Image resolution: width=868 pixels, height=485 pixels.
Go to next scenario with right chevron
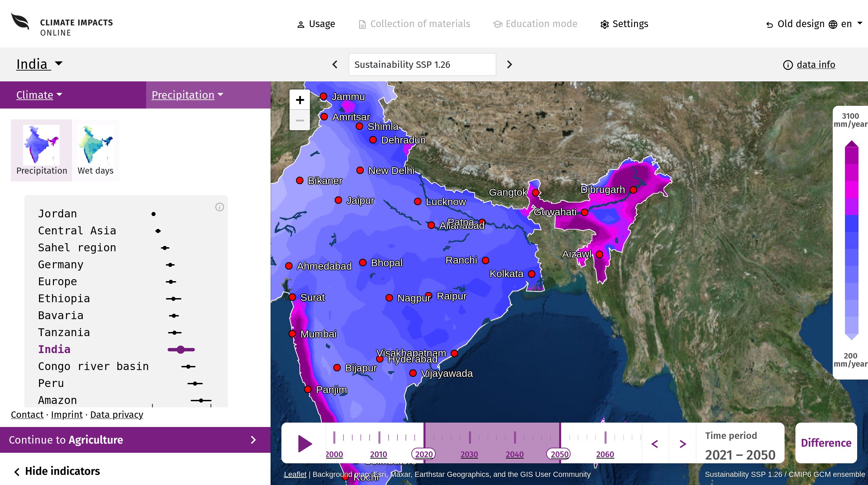coord(509,64)
